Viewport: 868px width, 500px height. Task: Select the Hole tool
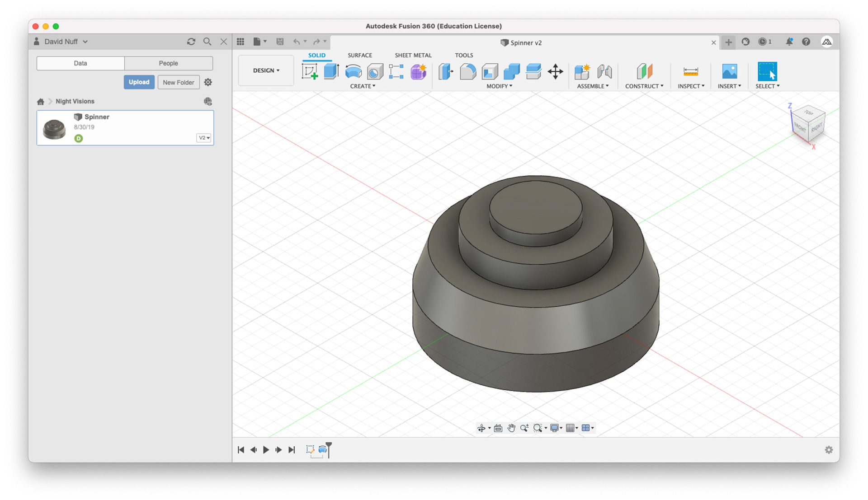coord(375,71)
